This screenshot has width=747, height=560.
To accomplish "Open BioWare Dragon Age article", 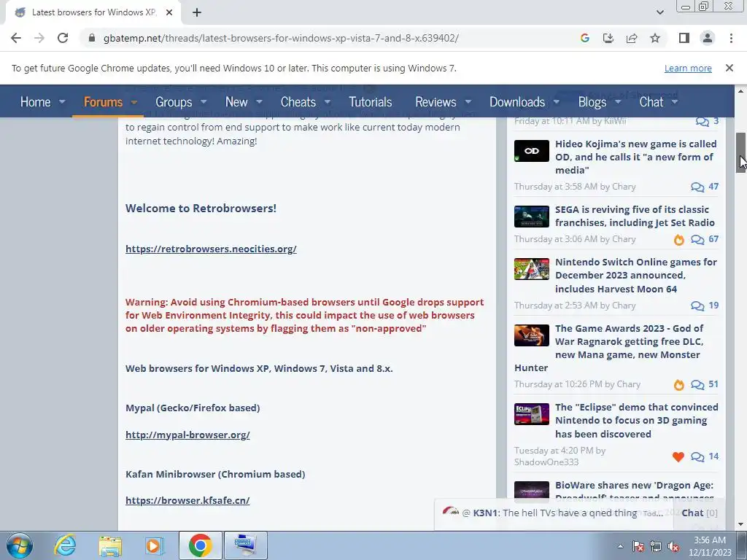I will click(x=634, y=485).
